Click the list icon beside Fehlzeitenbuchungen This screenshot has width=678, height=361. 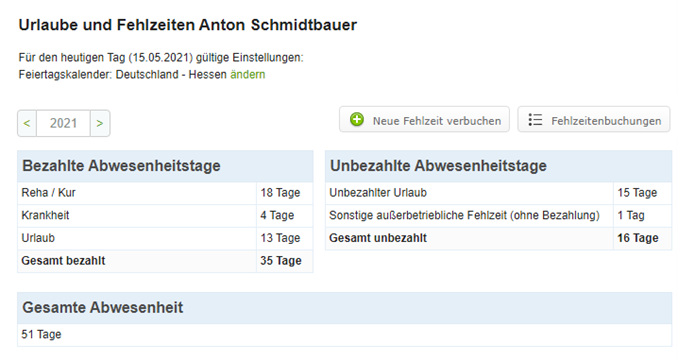[535, 120]
